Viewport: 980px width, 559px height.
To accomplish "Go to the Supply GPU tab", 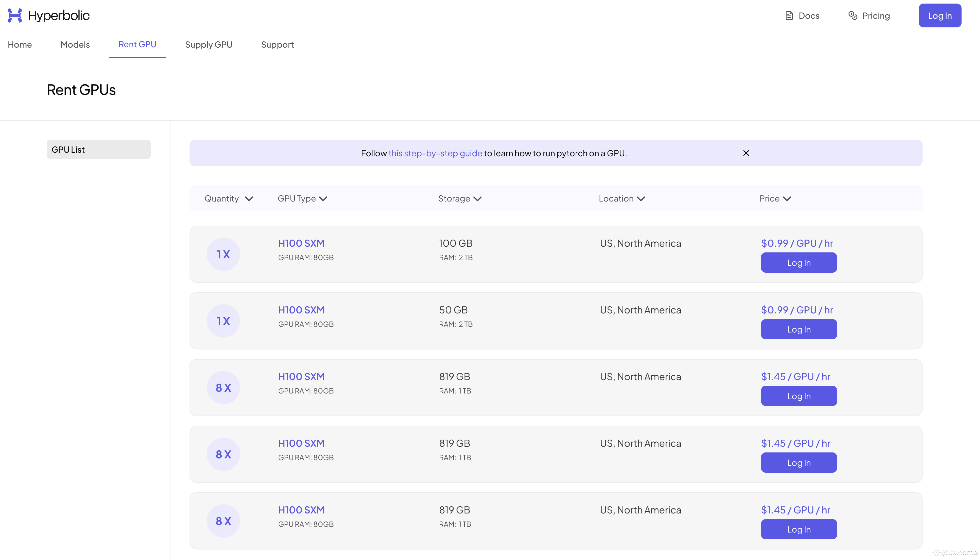I will (x=208, y=45).
